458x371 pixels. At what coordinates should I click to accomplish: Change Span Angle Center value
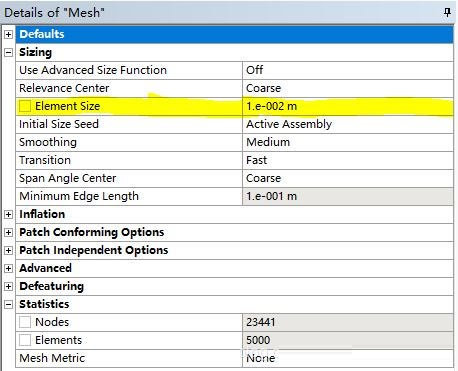[x=348, y=178]
